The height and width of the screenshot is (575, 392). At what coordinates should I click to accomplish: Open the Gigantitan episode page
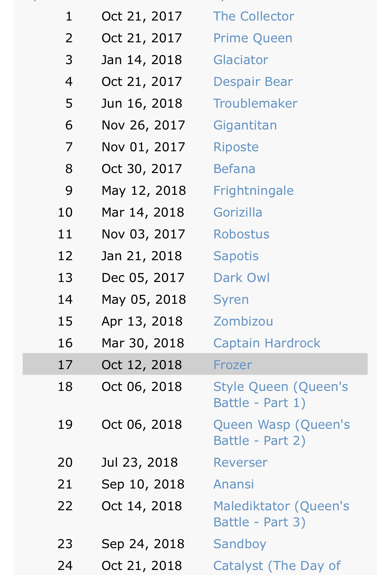point(245,125)
